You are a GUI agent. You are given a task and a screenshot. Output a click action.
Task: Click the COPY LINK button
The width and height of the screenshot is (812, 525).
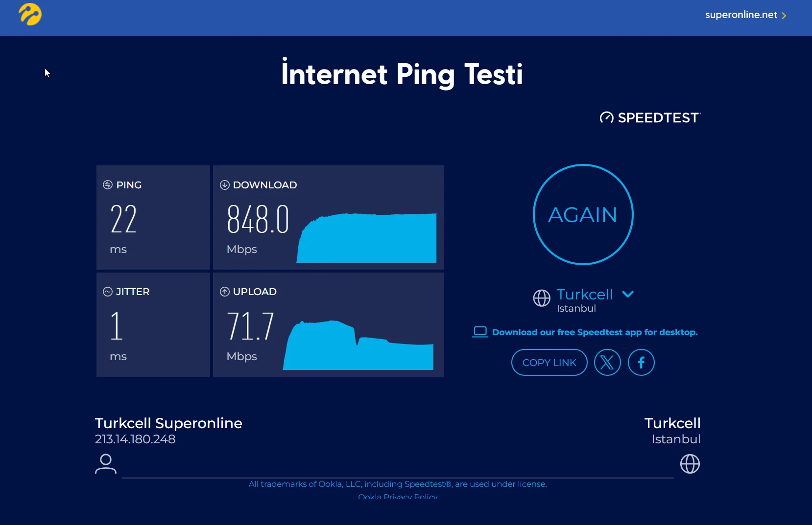pyautogui.click(x=549, y=363)
